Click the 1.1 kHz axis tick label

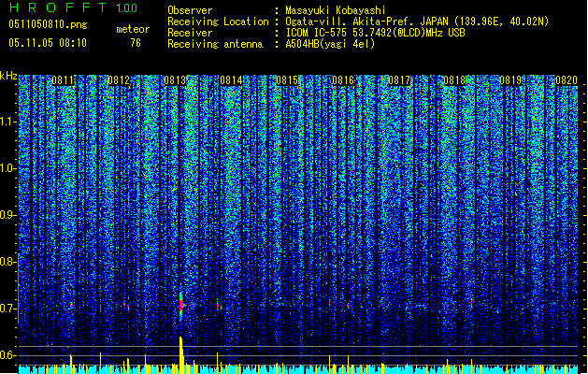[8, 122]
